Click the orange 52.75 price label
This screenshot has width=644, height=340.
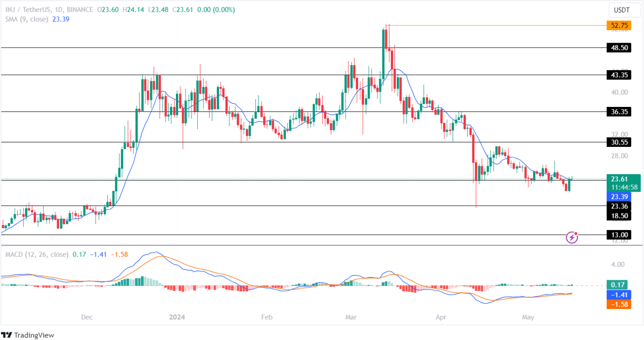click(619, 26)
